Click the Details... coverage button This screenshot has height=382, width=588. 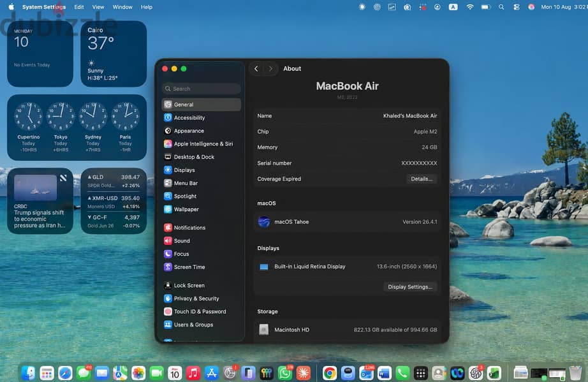pos(422,179)
